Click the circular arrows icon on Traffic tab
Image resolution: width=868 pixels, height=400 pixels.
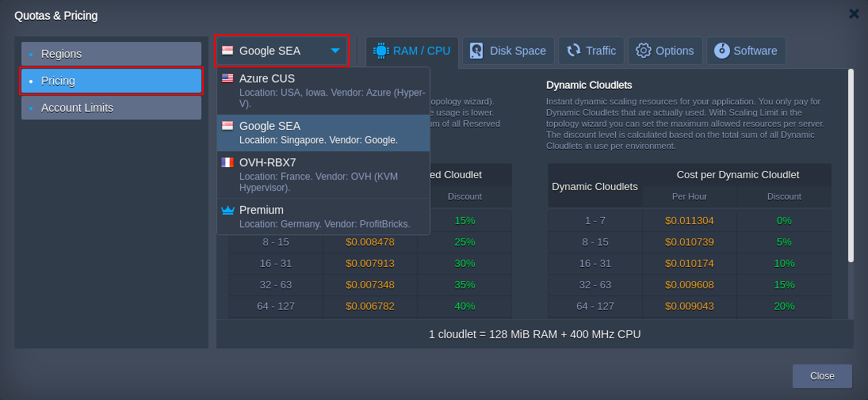[x=573, y=51]
